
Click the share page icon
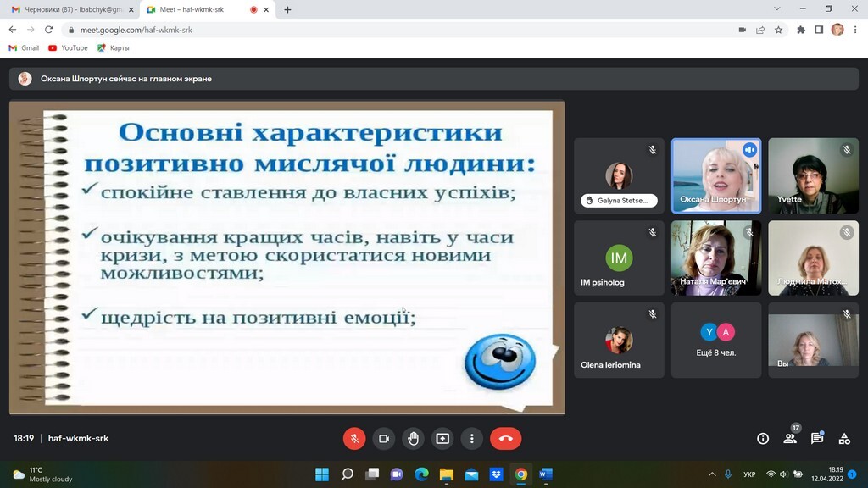tap(760, 30)
